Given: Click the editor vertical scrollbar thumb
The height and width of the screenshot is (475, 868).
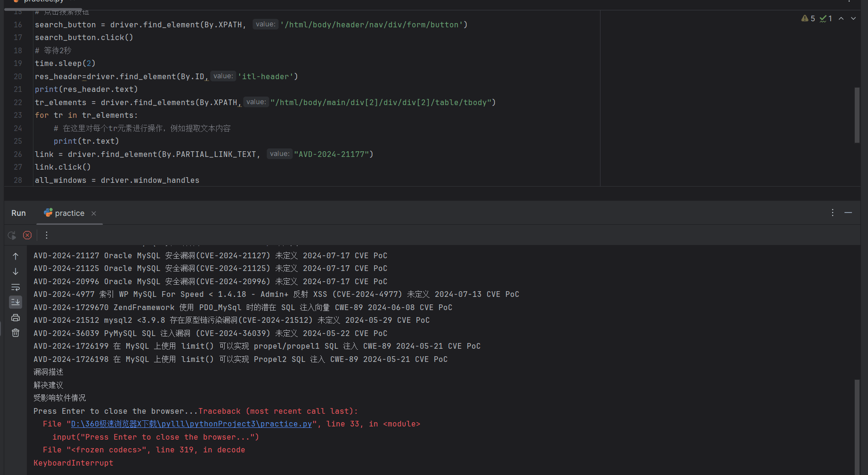Looking at the screenshot, I should tap(857, 115).
